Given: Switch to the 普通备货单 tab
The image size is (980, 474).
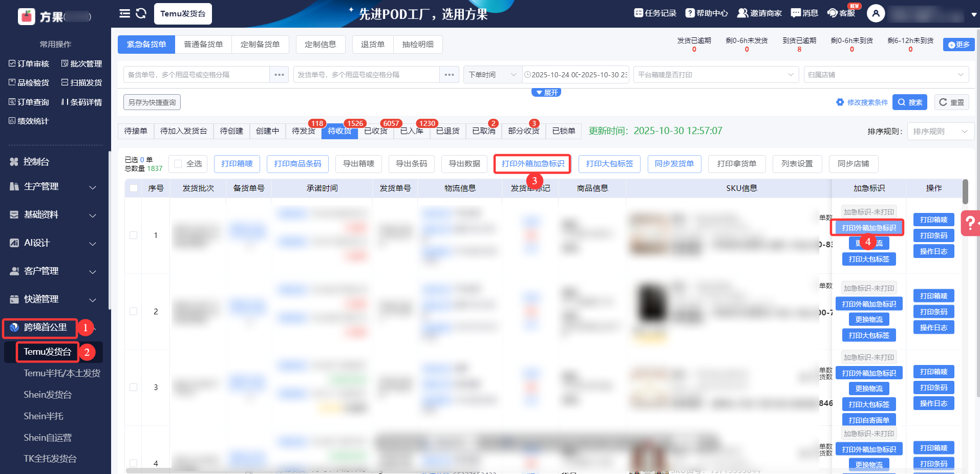Looking at the screenshot, I should [x=203, y=45].
